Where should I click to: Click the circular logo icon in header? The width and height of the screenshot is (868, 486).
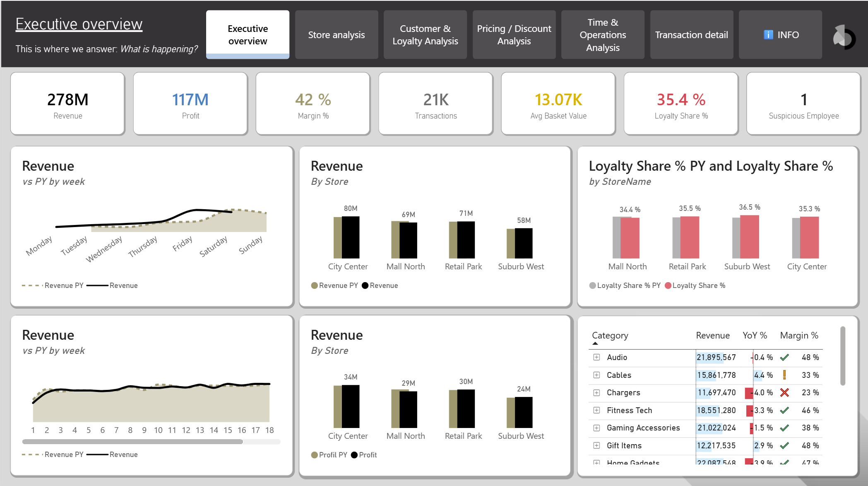coord(844,38)
